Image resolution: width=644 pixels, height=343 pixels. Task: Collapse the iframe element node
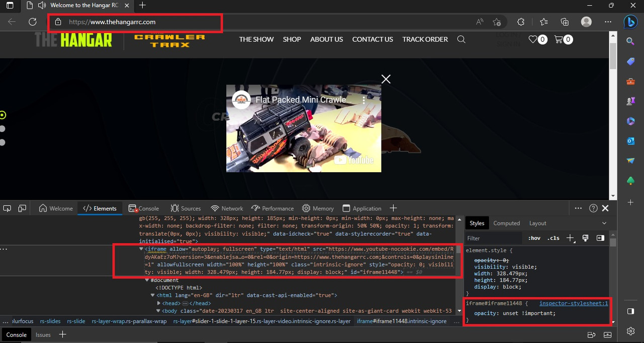(141, 249)
